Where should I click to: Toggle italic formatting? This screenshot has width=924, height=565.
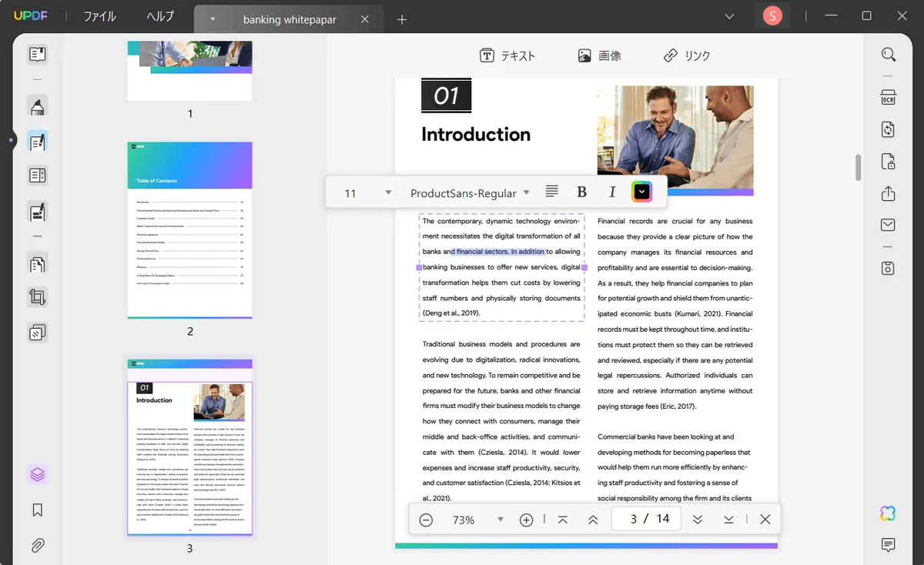613,192
